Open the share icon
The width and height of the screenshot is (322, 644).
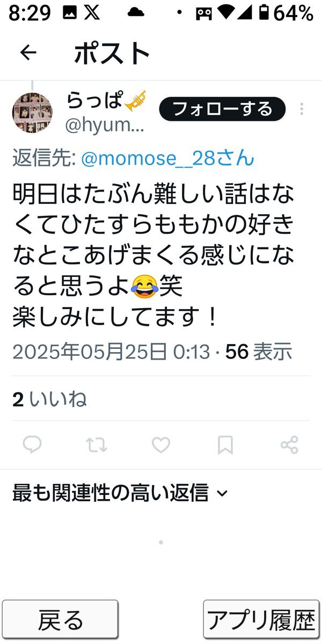290,445
